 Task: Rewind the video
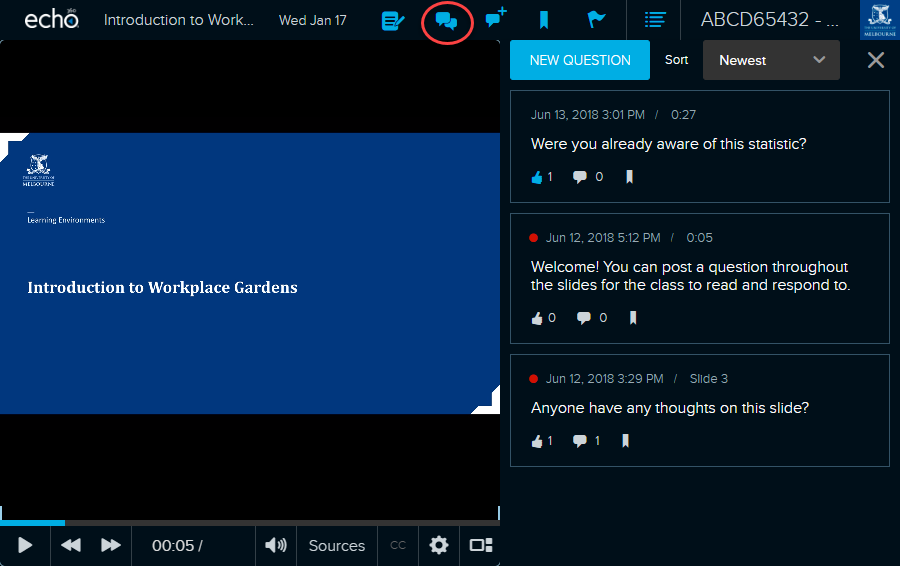pos(71,545)
